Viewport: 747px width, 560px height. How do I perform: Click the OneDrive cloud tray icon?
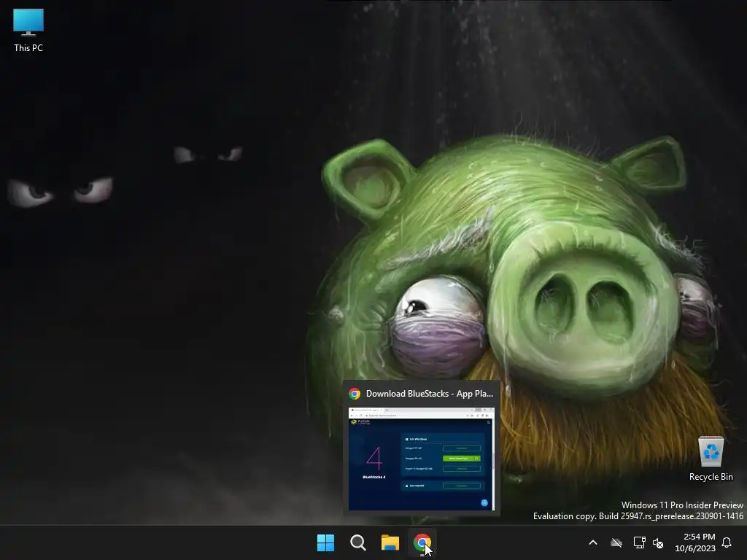(616, 542)
